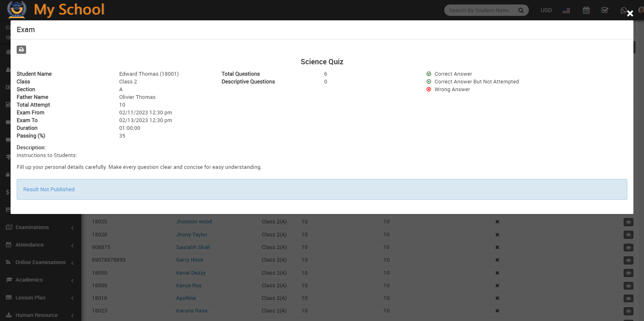644x321 pixels.
Task: Click the search magnifier icon
Action: 521,11
